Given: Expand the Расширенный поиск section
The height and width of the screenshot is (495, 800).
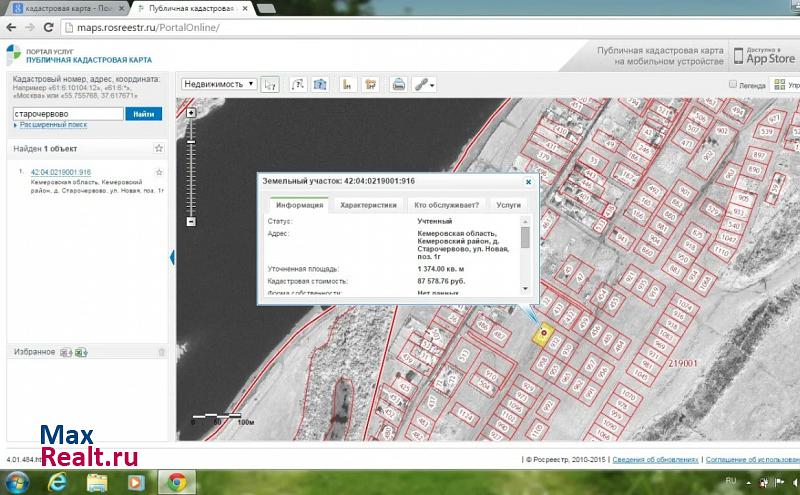Looking at the screenshot, I should [x=50, y=126].
